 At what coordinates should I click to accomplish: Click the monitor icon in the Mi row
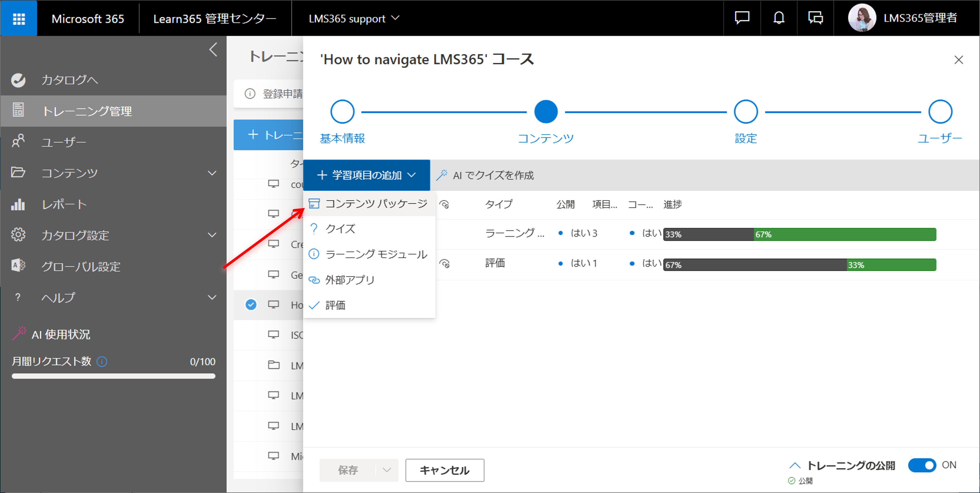click(x=274, y=456)
